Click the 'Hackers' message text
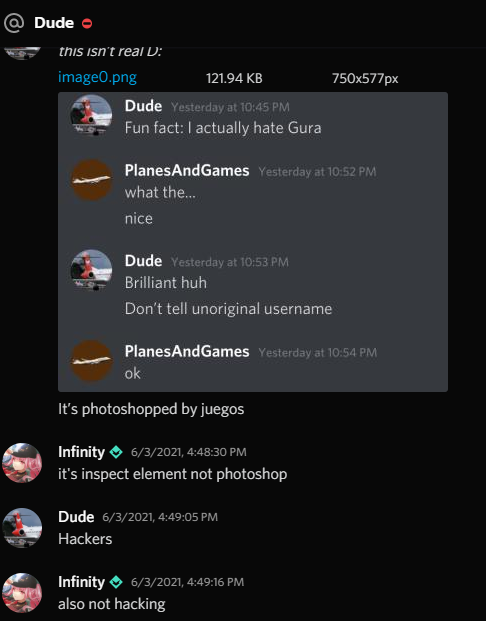This screenshot has height=621, width=486. point(85,539)
